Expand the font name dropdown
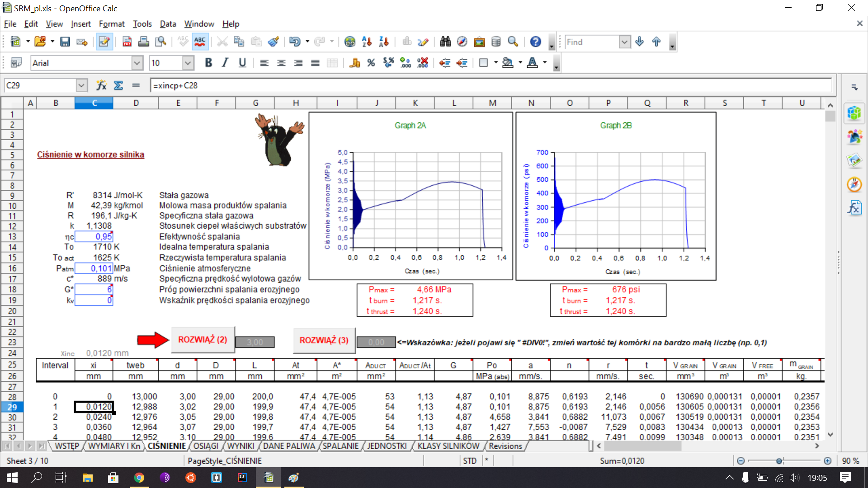The image size is (868, 488). [137, 63]
